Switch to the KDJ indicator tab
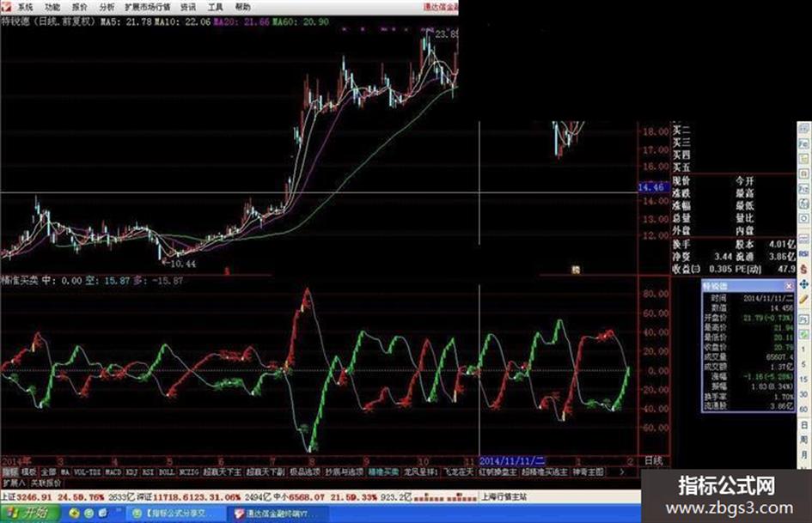 [131, 471]
